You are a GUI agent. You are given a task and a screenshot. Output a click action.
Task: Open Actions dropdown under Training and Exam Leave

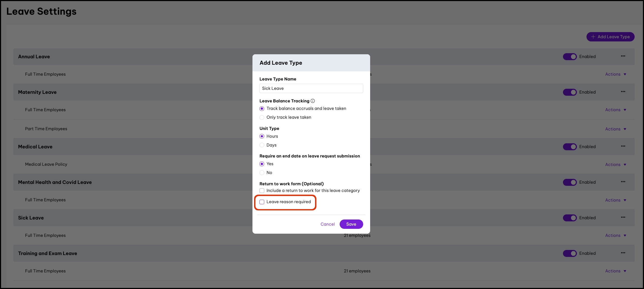(x=615, y=271)
